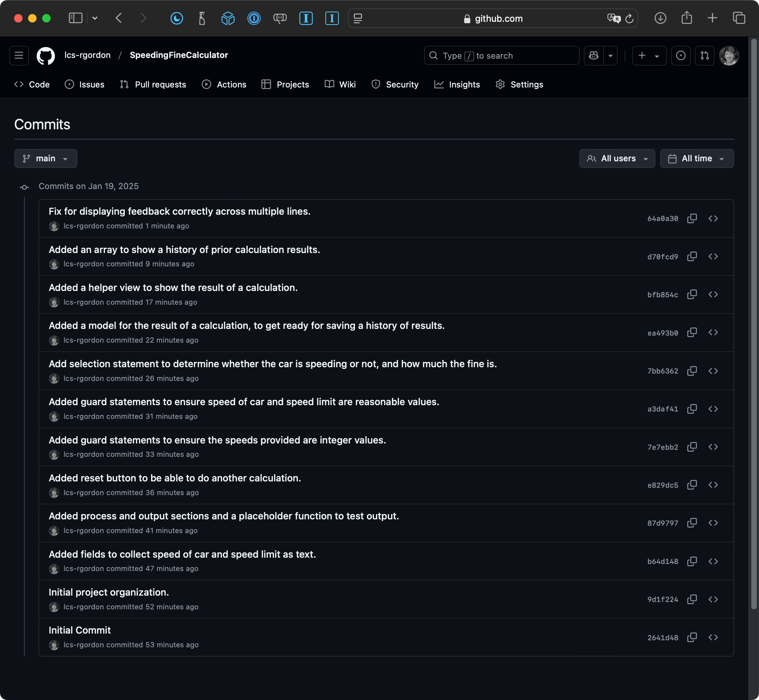Toggle Safari sidebar visibility

click(x=75, y=18)
